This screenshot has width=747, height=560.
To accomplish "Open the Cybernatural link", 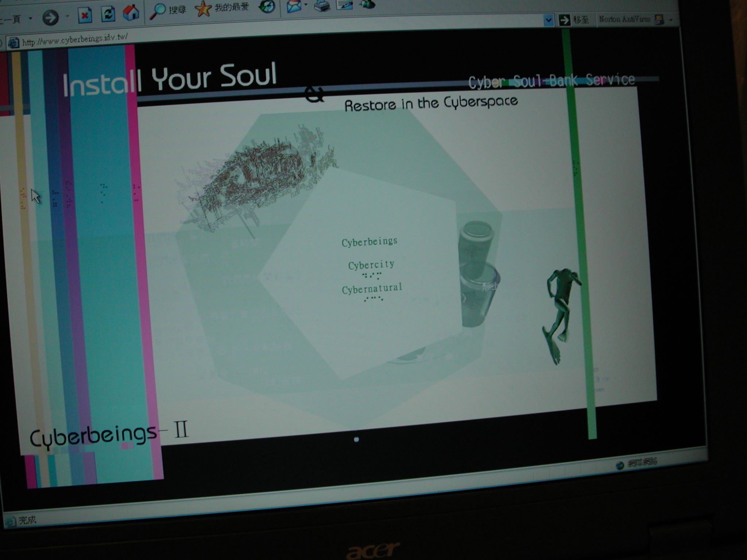I will [372, 288].
